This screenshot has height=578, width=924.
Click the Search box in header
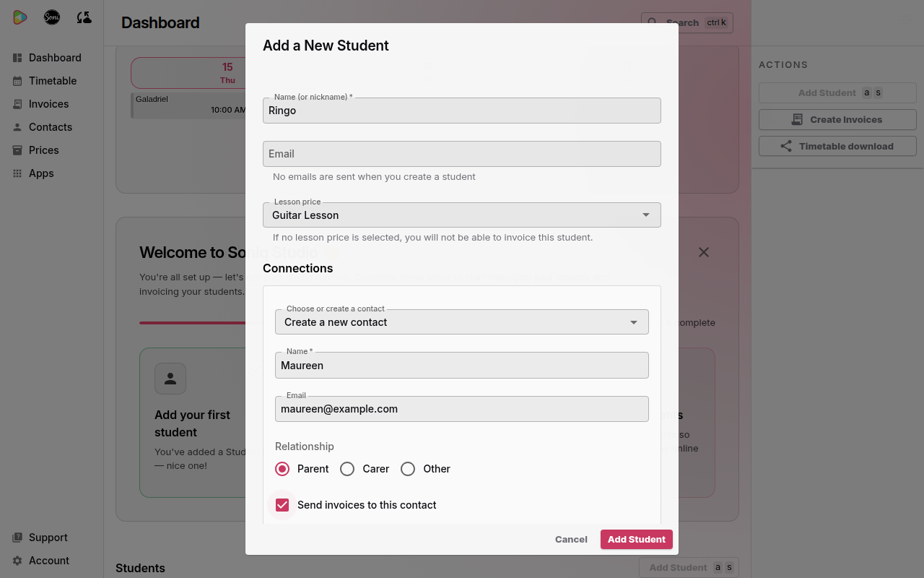coord(687,22)
